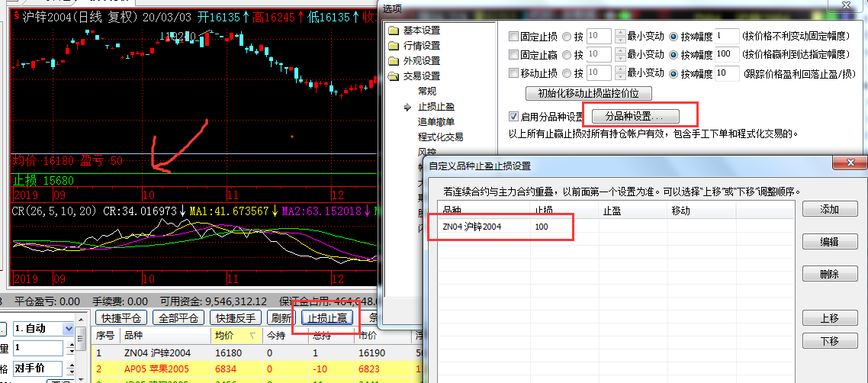Click the 对手价 price field
Viewport: 868px width, 383px height.
[38, 369]
